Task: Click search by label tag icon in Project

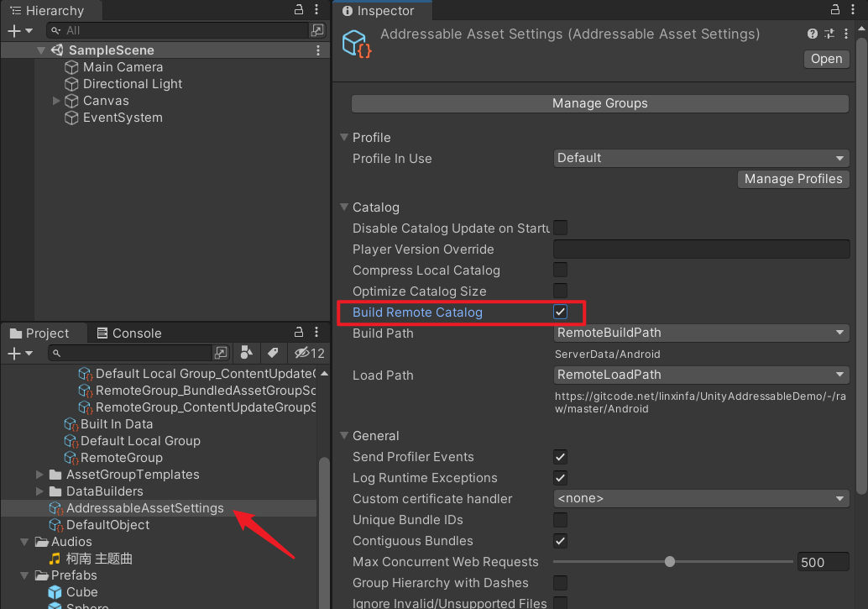Action: click(273, 353)
